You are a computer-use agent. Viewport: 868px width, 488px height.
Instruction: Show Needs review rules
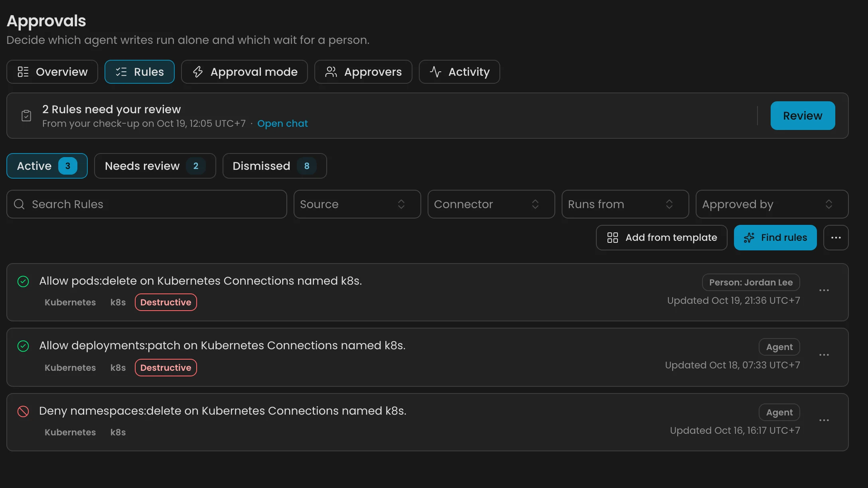(x=155, y=166)
